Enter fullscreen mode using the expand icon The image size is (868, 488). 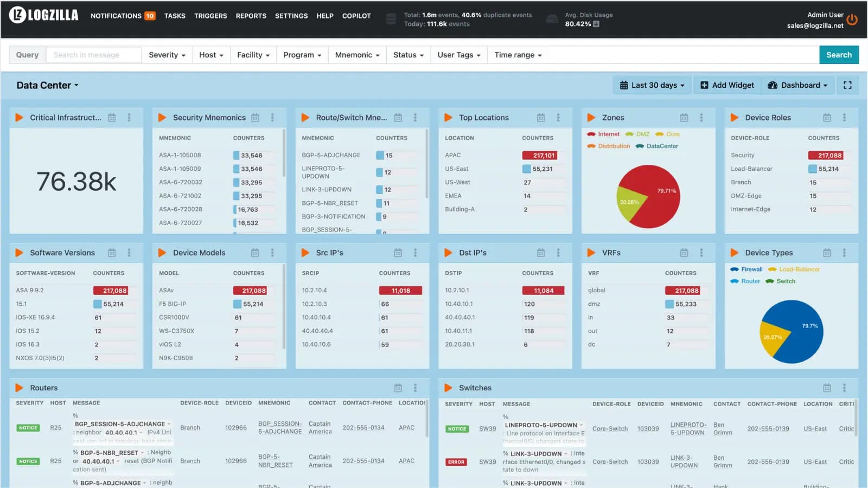(847, 85)
